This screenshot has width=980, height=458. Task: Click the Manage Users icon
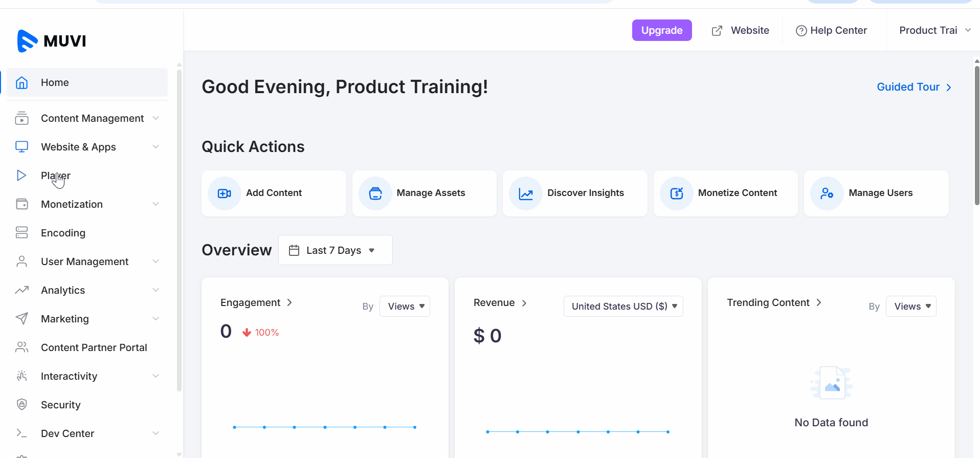827,193
